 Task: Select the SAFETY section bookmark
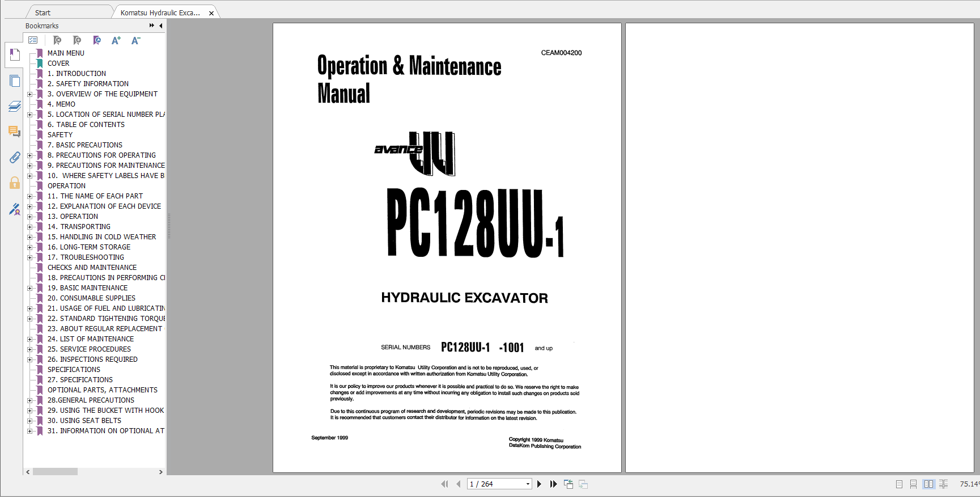pos(60,135)
